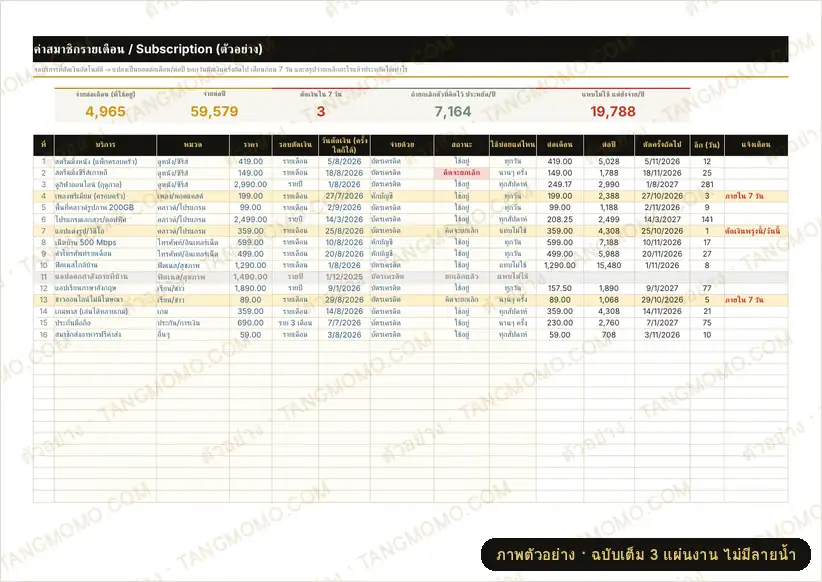Select the red 'ภายใน 7 วัน' alert in row 13
This screenshot has height=582, width=822.
pyautogui.click(x=744, y=300)
